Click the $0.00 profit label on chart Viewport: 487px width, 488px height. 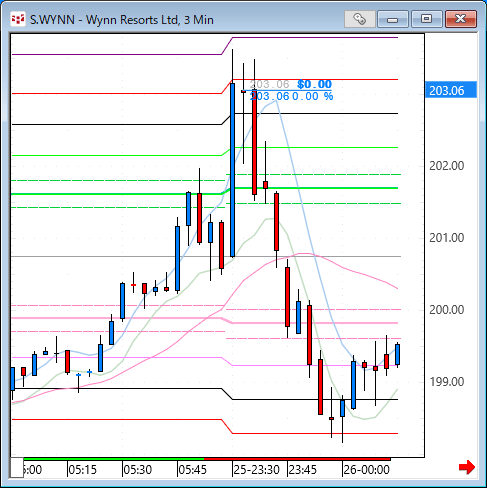pos(315,84)
